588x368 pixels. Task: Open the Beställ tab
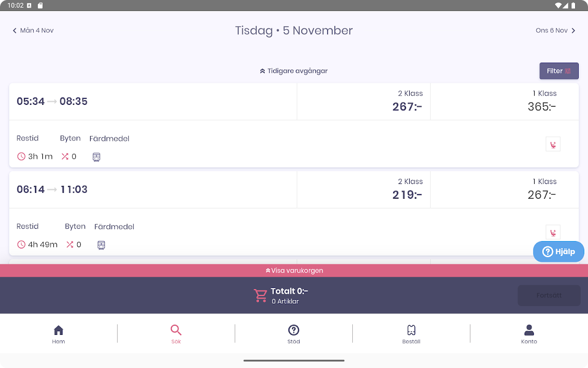(411, 334)
